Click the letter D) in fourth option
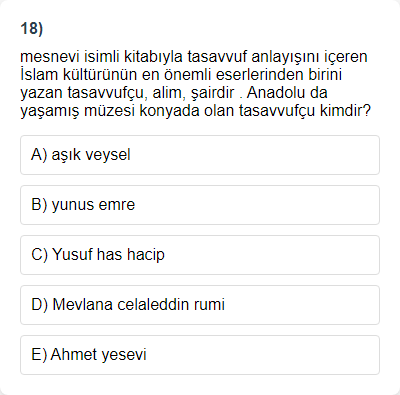The height and width of the screenshot is (395, 400). click(40, 305)
